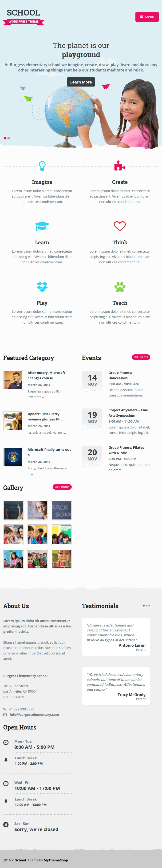162x868 pixels.
Task: Click the Teach paw print icon
Action: tap(120, 287)
